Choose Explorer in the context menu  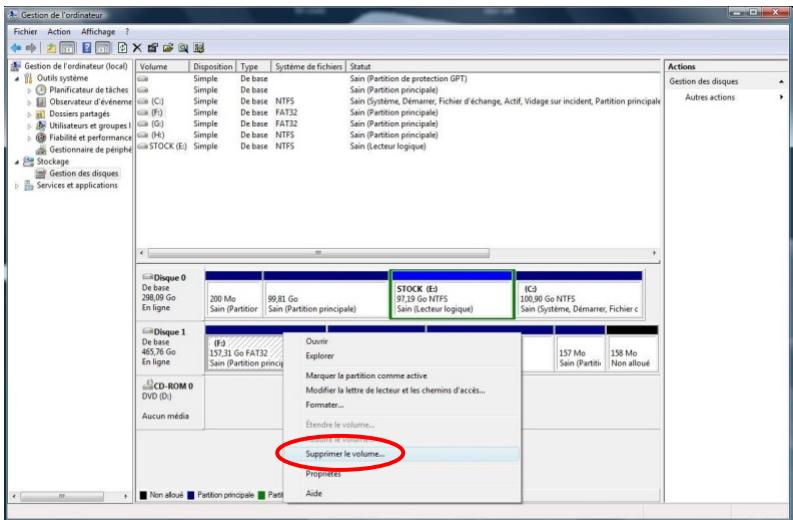pyautogui.click(x=402, y=356)
